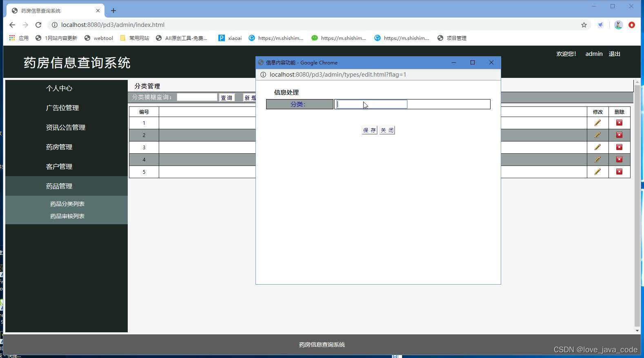Open 药品分类列表 submenu item
Screen dimensions: 644x358
(67, 204)
